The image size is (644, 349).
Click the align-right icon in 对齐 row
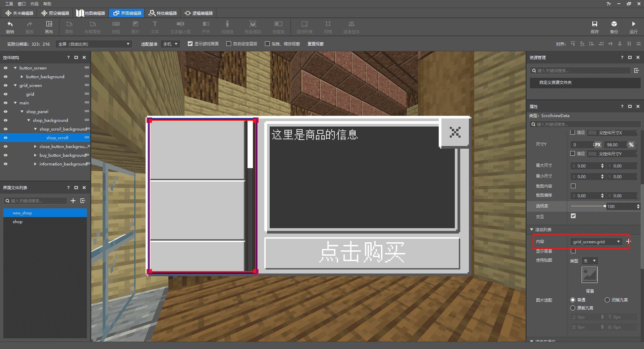coord(601,44)
